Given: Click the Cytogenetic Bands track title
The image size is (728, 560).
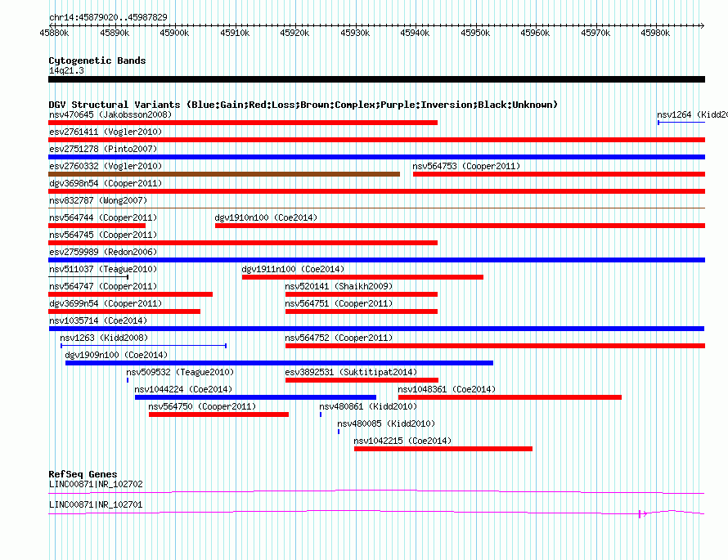Looking at the screenshot, I should [x=97, y=60].
